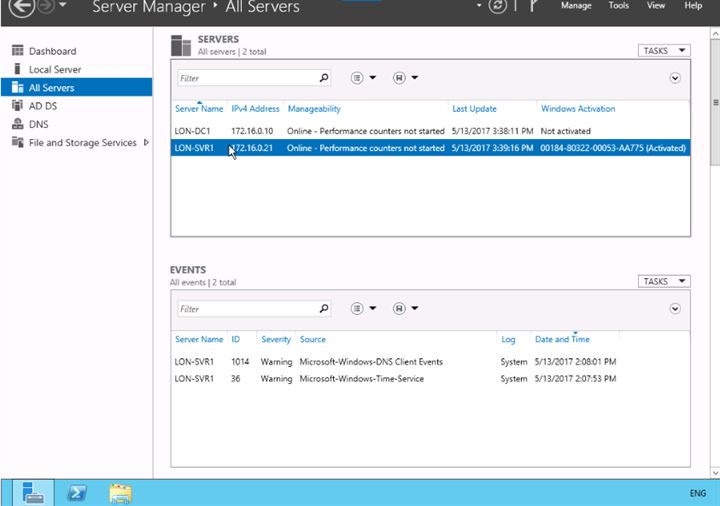The height and width of the screenshot is (506, 720).
Task: Click Servers criteria list icon
Action: [x=357, y=78]
